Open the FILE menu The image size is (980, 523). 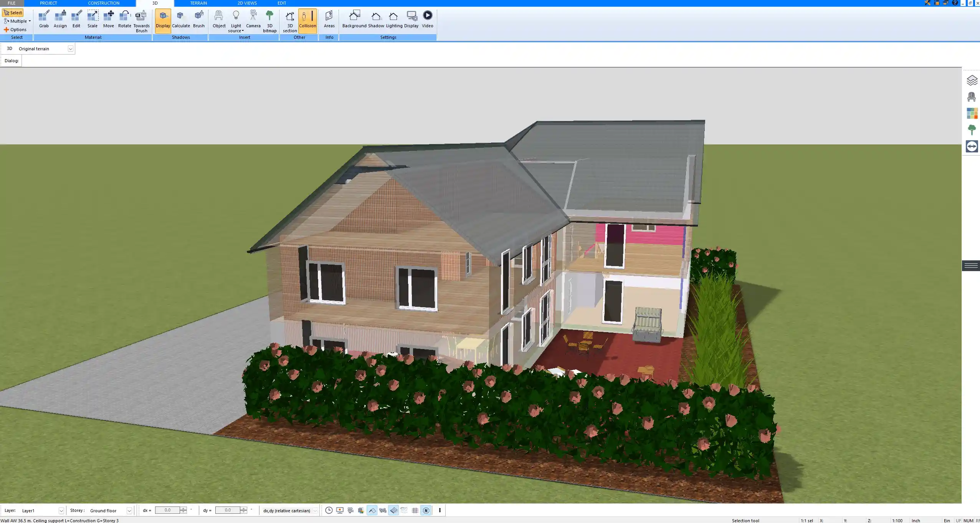click(x=11, y=3)
